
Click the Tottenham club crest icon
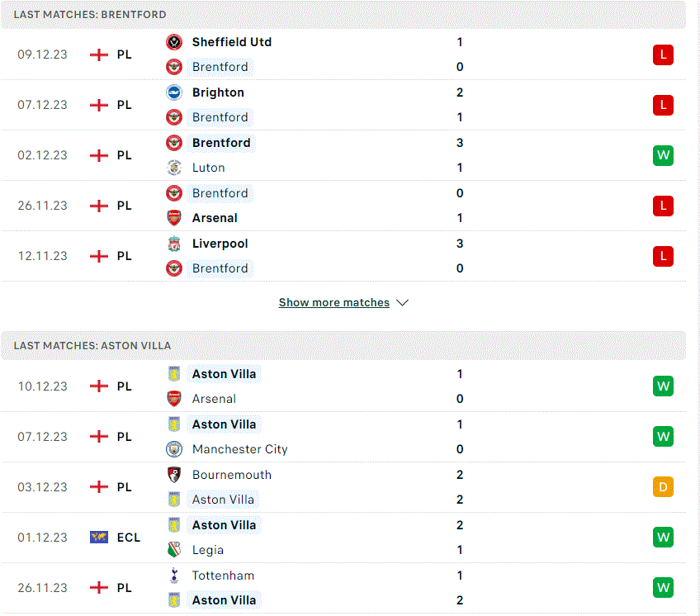(x=174, y=576)
